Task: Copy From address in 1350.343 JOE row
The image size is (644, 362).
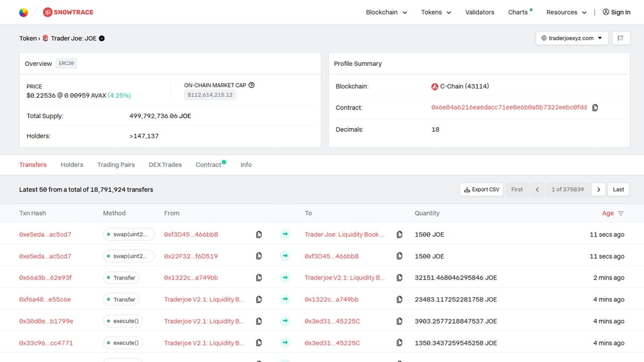Action: [x=259, y=343]
